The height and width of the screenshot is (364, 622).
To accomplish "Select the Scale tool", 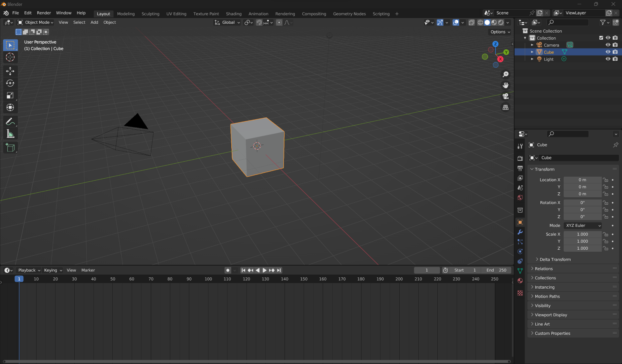I will [x=10, y=95].
